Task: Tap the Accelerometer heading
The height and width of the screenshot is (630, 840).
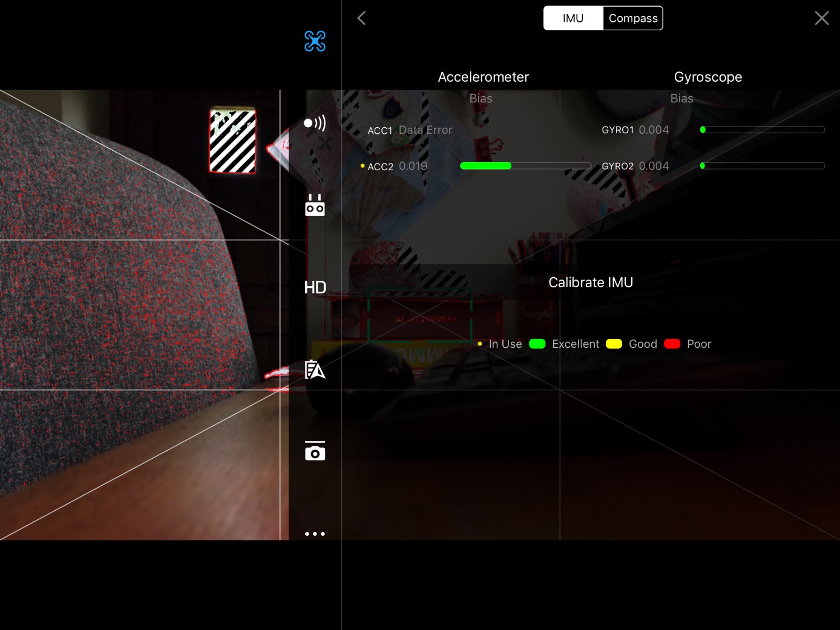Action: click(483, 77)
